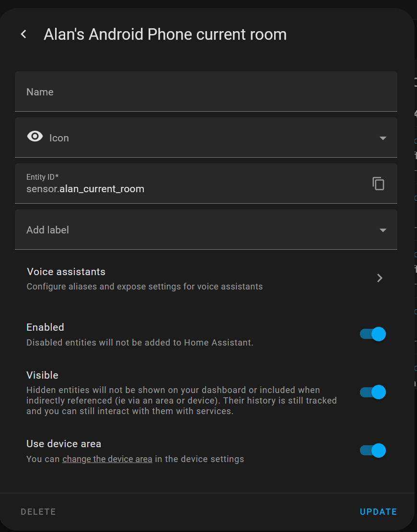
Task: Click the 'Disabled entities will not be added' description
Action: point(140,343)
